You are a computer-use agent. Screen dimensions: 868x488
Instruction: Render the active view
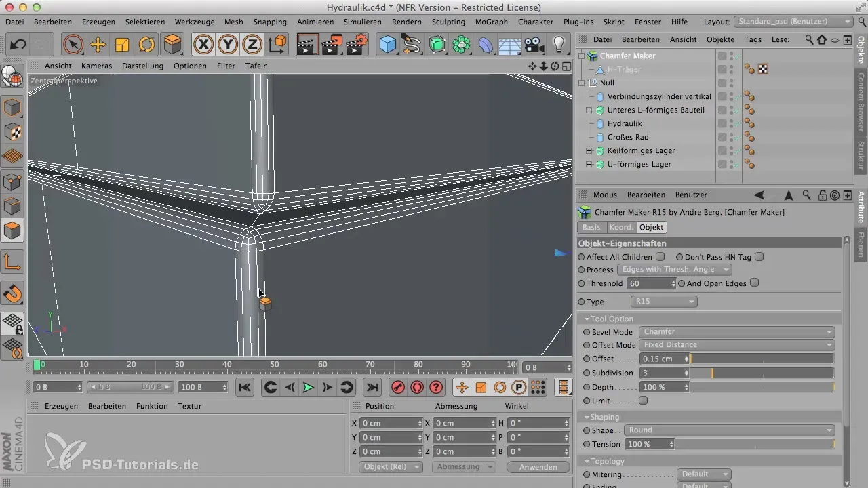pos(308,45)
